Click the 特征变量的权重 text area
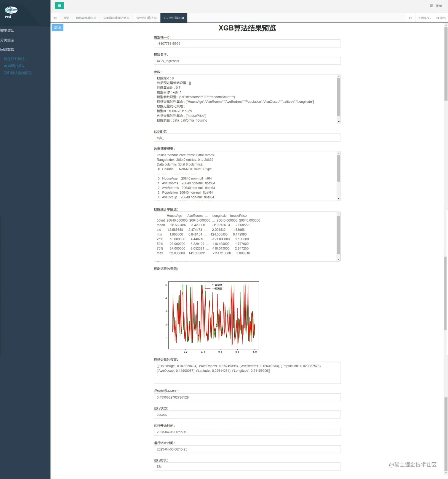 pos(247,373)
